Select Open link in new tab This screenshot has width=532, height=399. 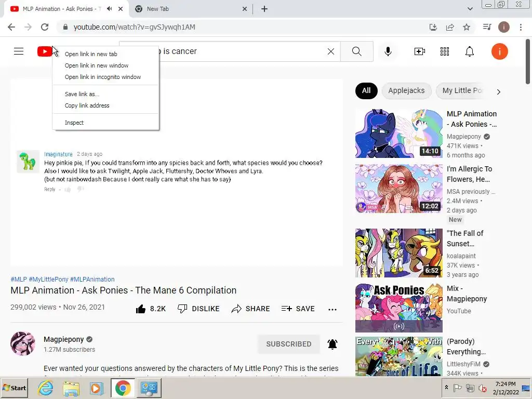coord(105,54)
